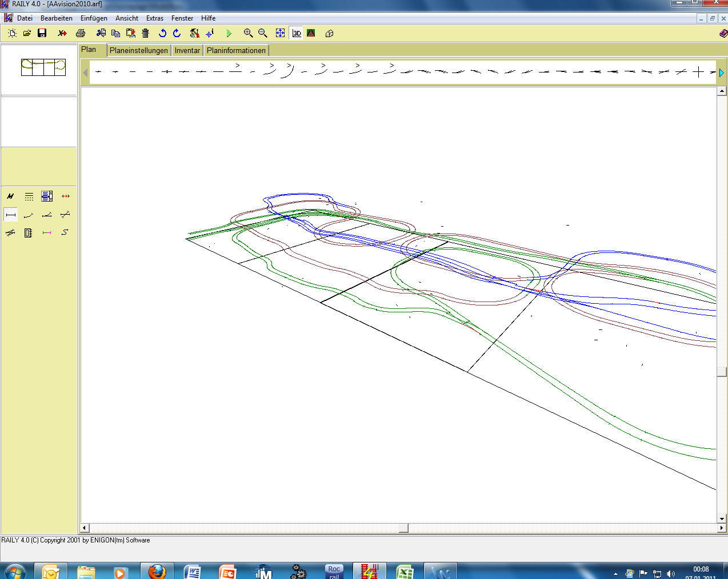Toggle the terrain landscape view icon
Screen dimensions: 728x579
[311, 33]
